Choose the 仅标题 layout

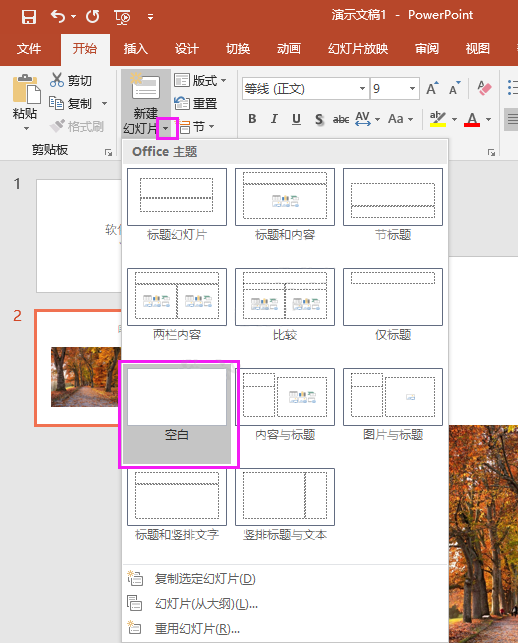coord(393,305)
